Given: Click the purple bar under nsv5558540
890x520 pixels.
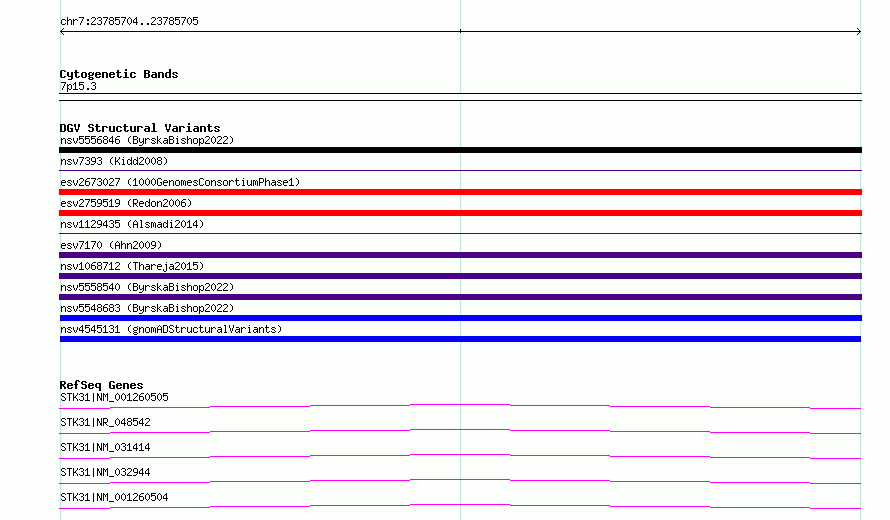Looking at the screenshot, I should pos(460,297).
